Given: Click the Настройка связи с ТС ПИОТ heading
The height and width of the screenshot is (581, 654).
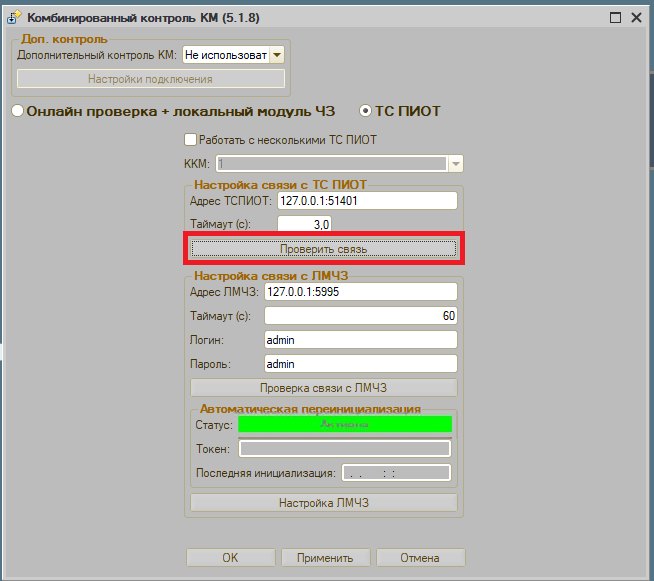Looking at the screenshot, I should click(280, 184).
